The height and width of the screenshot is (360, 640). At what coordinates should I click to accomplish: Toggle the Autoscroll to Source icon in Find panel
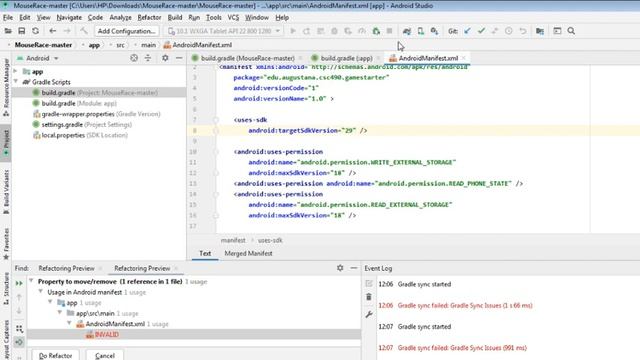tap(19, 342)
